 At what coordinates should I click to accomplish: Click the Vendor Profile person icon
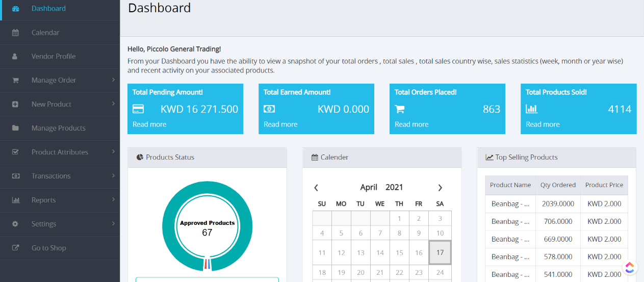tap(15, 57)
